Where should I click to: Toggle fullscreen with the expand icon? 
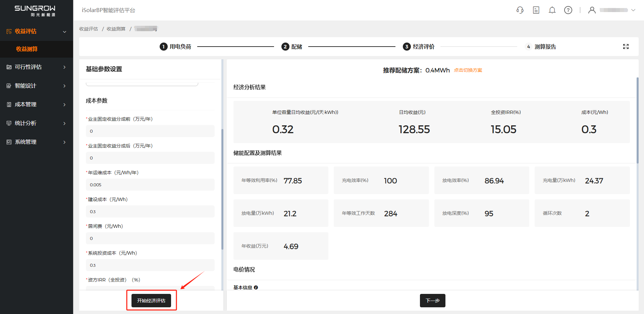coord(626,47)
